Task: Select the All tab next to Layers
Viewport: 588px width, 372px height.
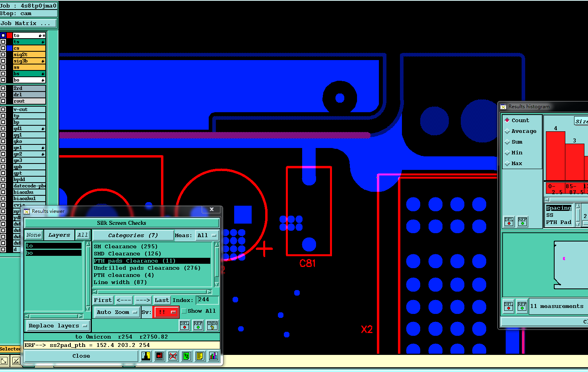Action: click(x=83, y=235)
